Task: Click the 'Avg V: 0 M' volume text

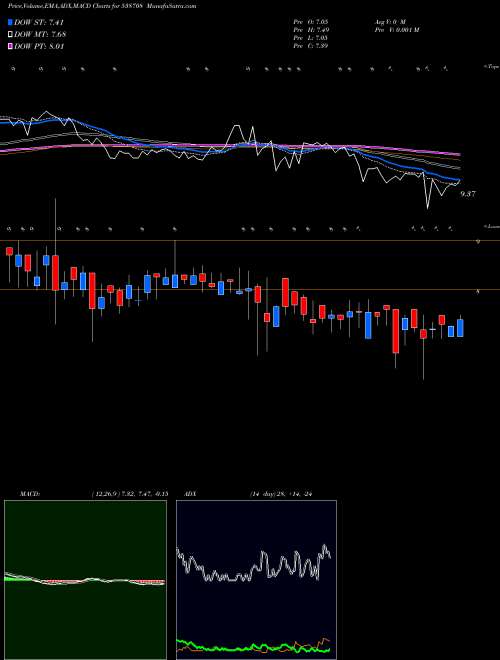Action: tap(389, 21)
